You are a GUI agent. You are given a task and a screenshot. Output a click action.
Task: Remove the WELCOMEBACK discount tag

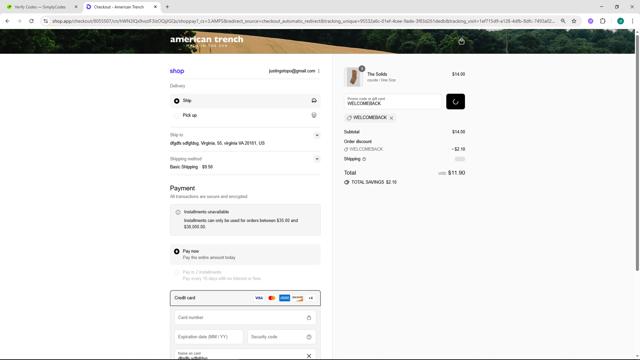click(391, 118)
